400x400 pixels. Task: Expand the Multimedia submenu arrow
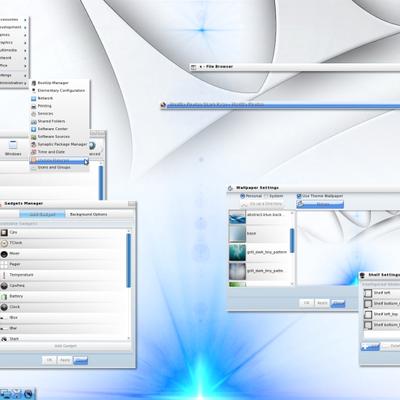coord(25,51)
